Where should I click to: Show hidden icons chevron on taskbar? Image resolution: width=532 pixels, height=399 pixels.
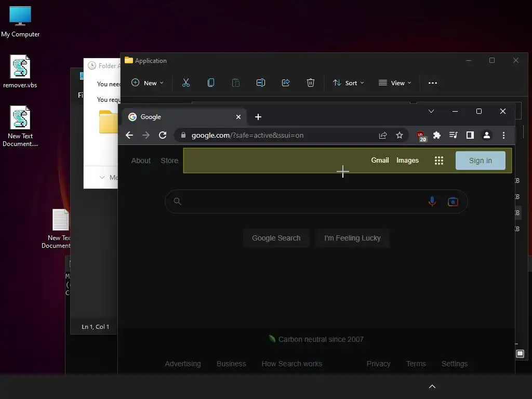tap(432, 387)
